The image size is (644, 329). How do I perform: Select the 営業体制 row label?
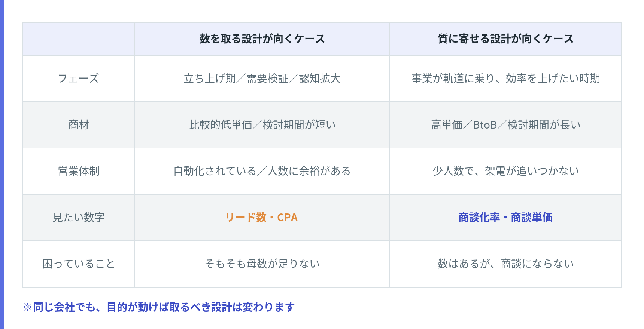(x=79, y=171)
